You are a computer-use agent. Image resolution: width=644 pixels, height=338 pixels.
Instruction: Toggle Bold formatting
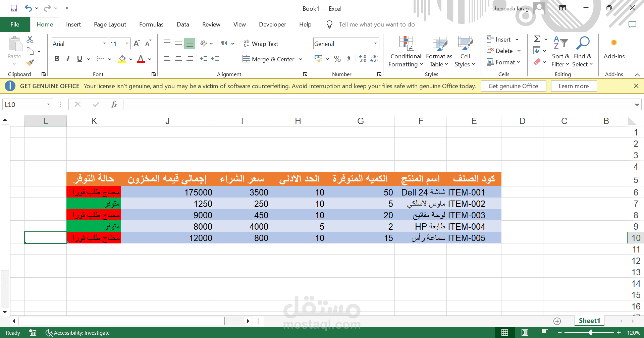point(57,59)
